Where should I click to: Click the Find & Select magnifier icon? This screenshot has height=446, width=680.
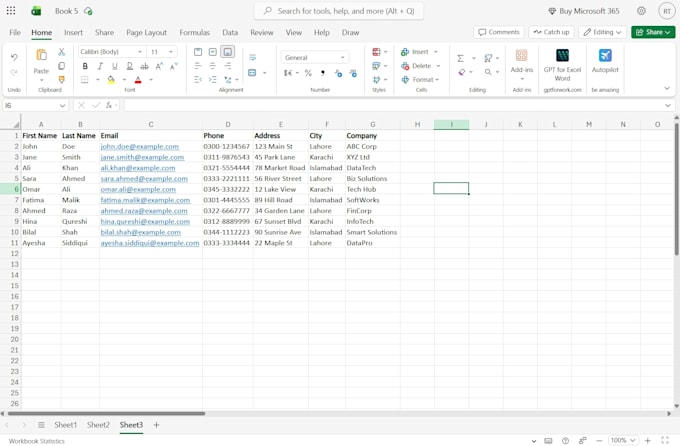pos(488,72)
